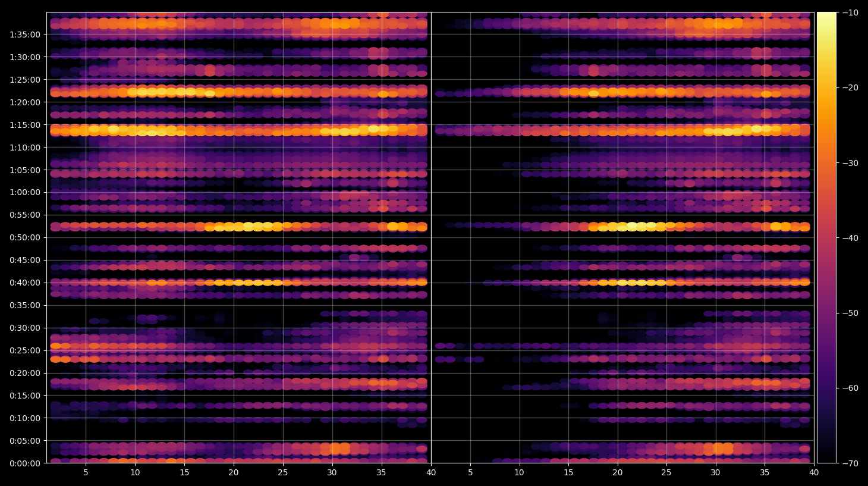Screen dimensions: 868x486
Task: Click the −30 colorbar scale label
Action: 851,162
